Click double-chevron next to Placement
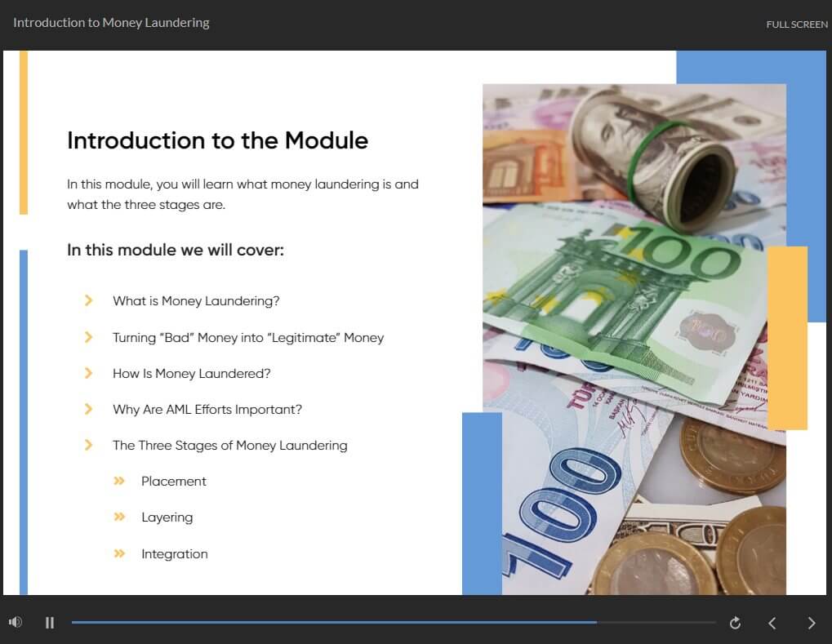Viewport: 832px width, 644px height. 119,481
